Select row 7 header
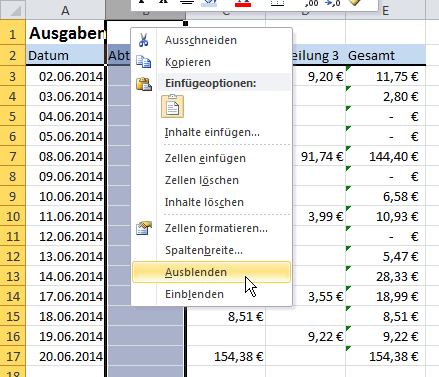 [x=13, y=156]
